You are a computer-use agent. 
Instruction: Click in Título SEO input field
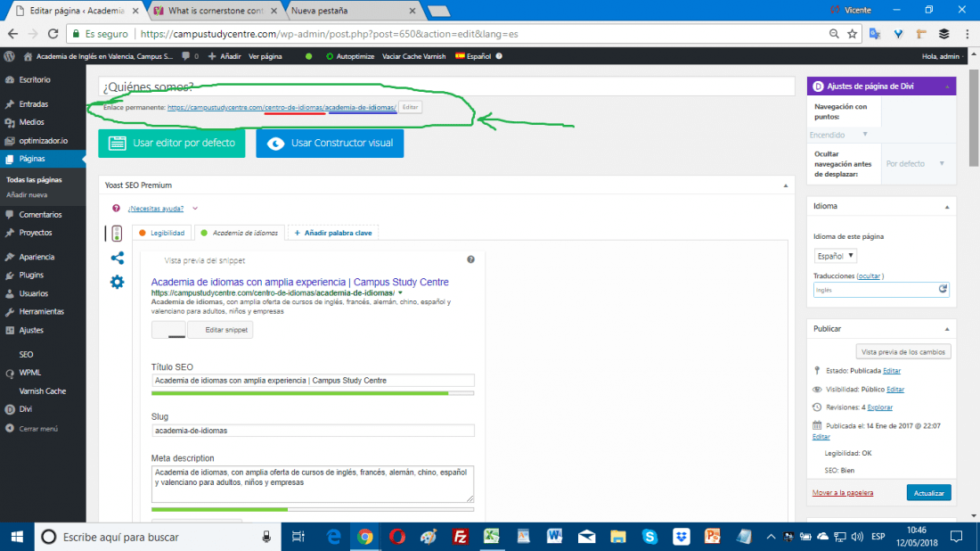point(313,380)
